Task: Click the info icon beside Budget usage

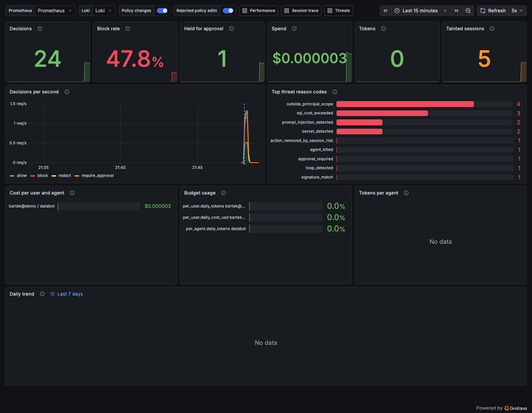Action: coord(223,193)
